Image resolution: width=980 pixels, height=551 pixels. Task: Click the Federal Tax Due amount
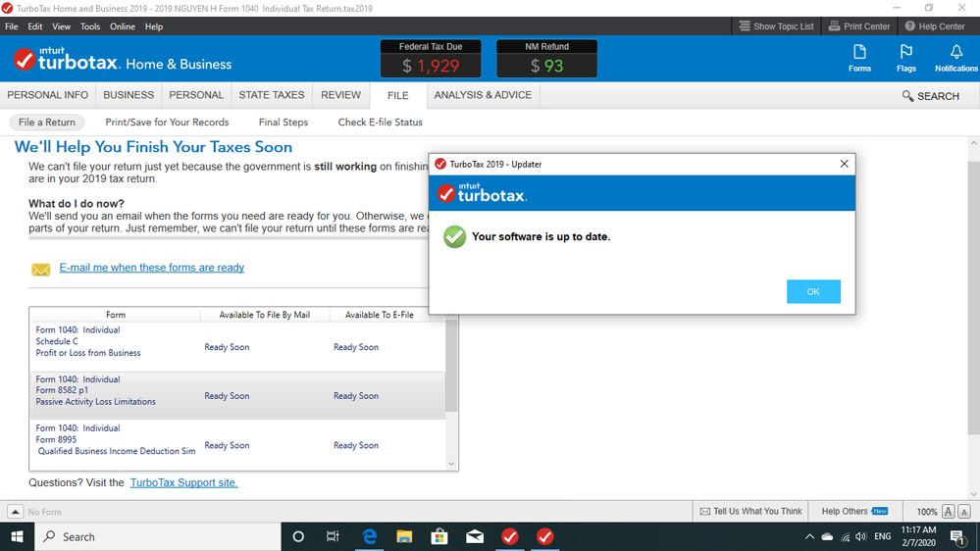point(431,66)
